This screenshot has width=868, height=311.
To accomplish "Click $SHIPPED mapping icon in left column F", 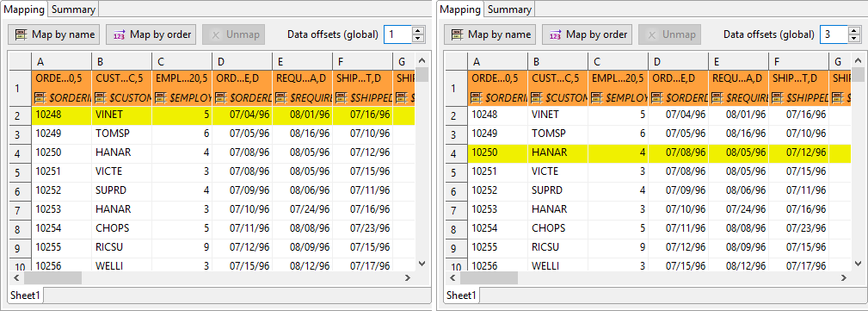I will [x=342, y=98].
